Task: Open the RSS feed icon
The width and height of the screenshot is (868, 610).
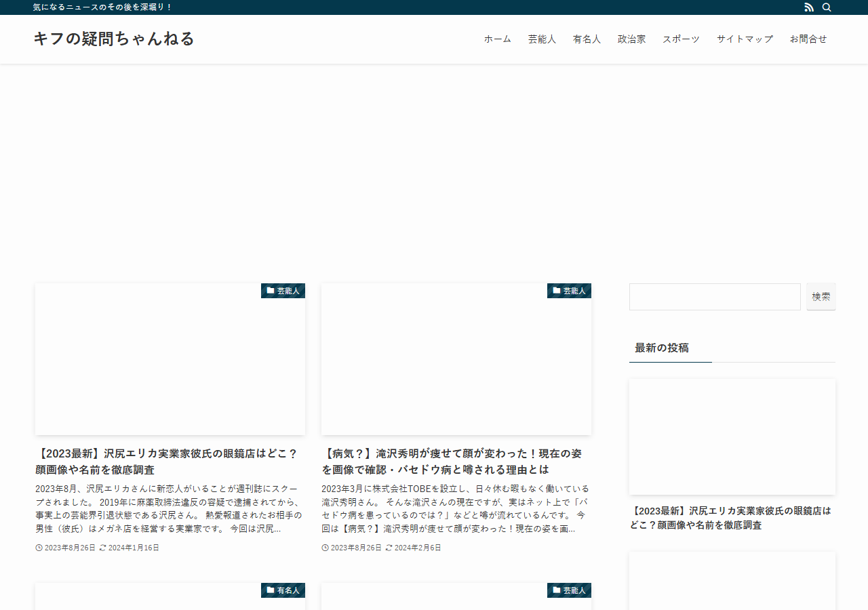Action: tap(809, 7)
